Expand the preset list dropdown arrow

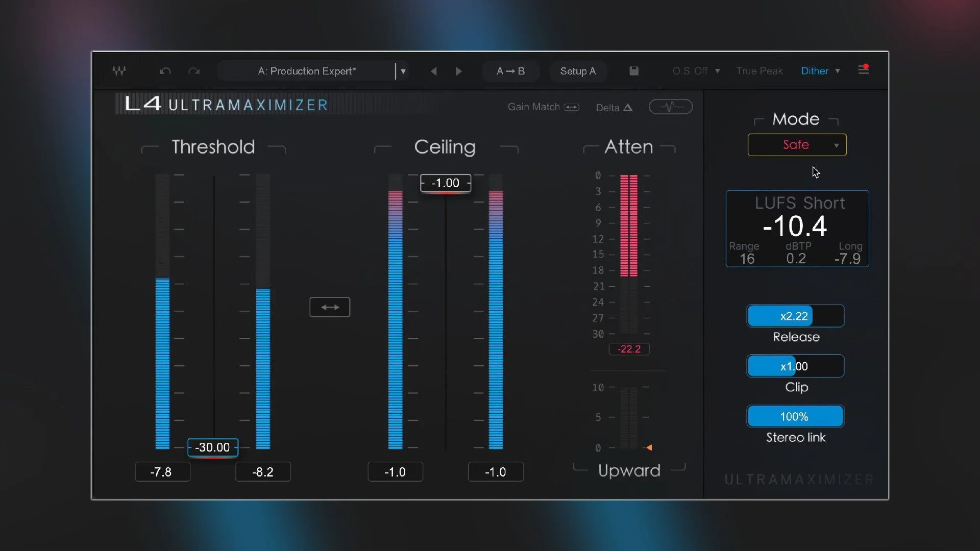pos(403,71)
